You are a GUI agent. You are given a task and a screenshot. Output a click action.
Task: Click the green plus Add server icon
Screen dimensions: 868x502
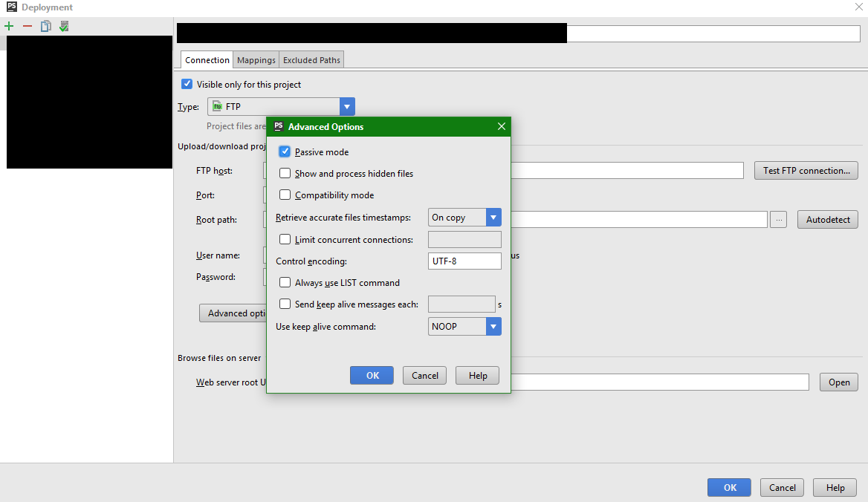tap(9, 27)
